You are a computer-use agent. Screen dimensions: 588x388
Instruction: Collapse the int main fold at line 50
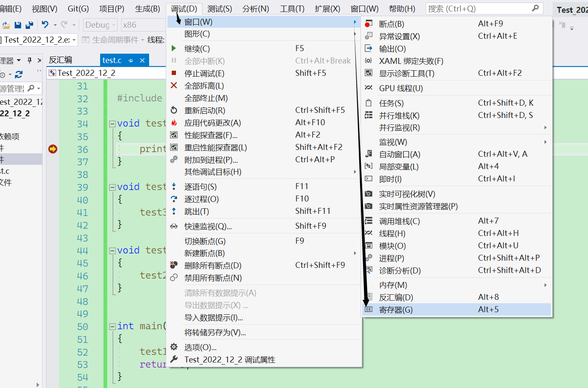tap(112, 326)
